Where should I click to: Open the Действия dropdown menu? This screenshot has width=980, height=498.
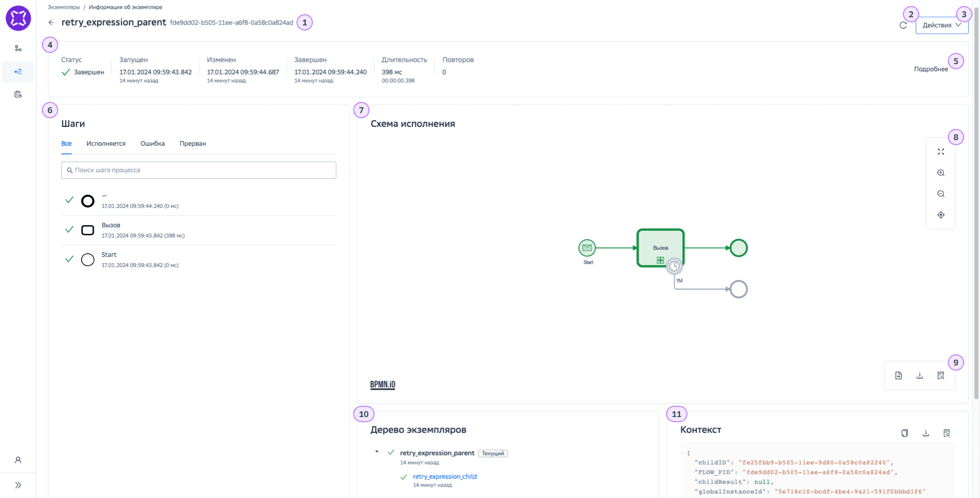coord(941,25)
